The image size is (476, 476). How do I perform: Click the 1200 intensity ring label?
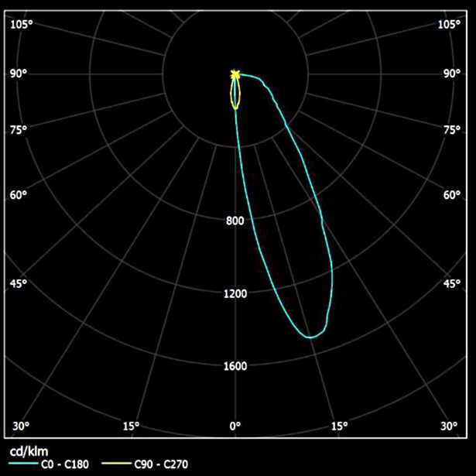tap(235, 294)
